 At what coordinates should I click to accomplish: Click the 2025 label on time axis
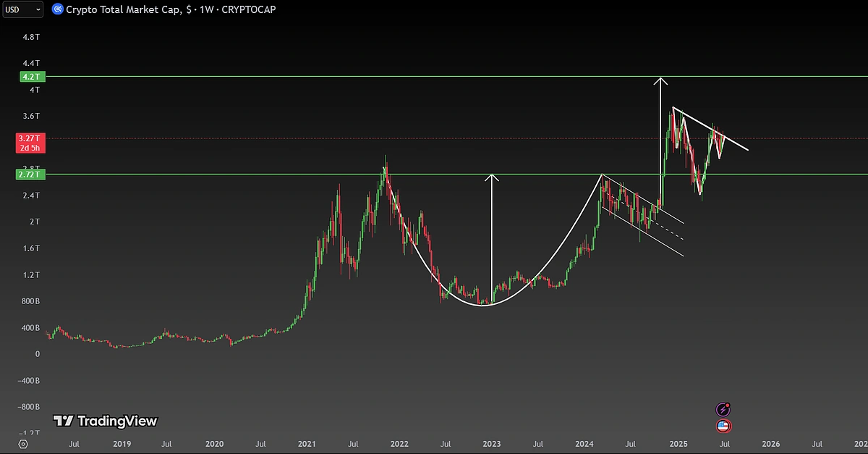(678, 443)
